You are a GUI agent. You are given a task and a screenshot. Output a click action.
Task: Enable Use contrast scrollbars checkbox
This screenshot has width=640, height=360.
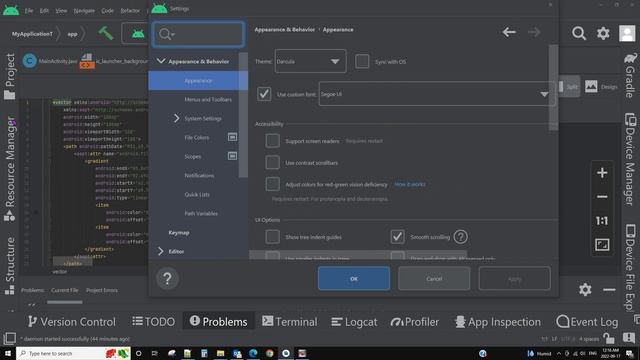point(272,162)
